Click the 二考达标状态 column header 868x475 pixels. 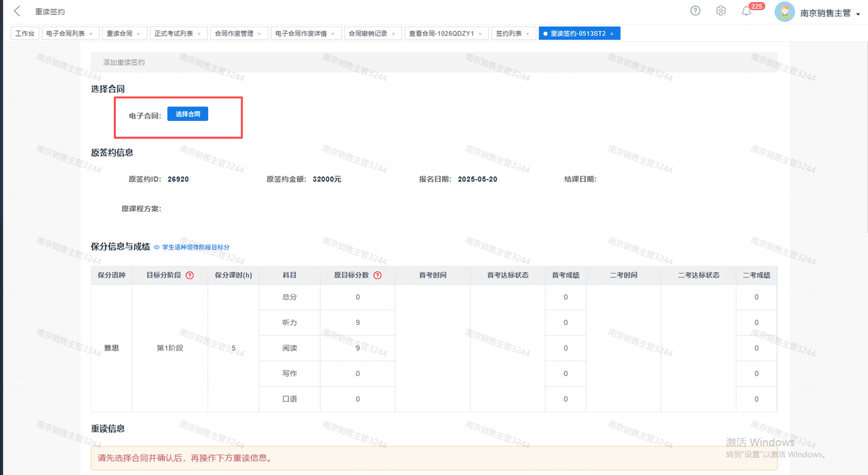[x=698, y=275]
